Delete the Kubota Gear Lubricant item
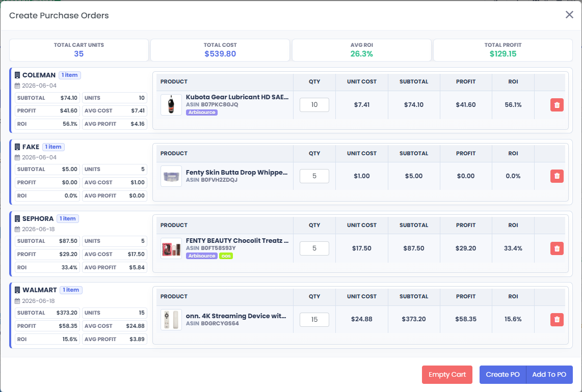The height and width of the screenshot is (392, 582). click(x=557, y=105)
